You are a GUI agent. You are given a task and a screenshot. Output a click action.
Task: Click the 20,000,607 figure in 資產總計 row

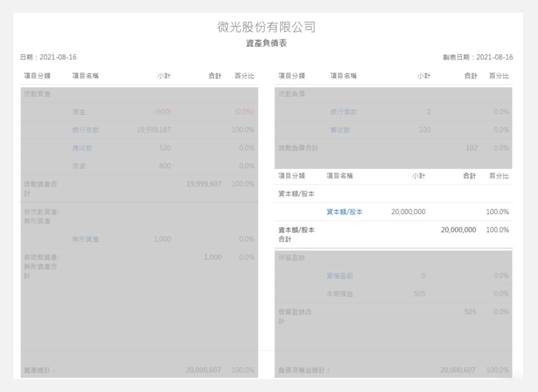(x=203, y=370)
